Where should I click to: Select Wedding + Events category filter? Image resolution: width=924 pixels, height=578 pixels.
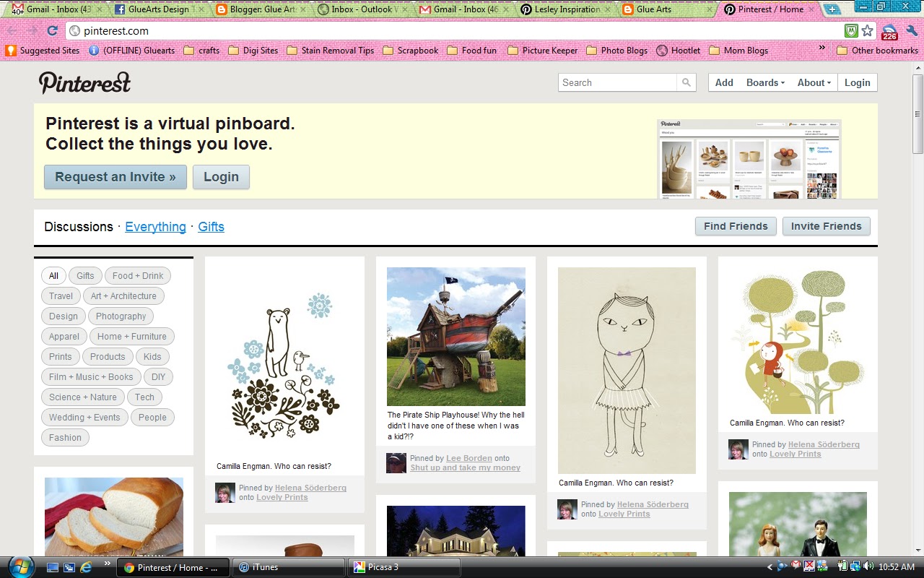(x=84, y=417)
